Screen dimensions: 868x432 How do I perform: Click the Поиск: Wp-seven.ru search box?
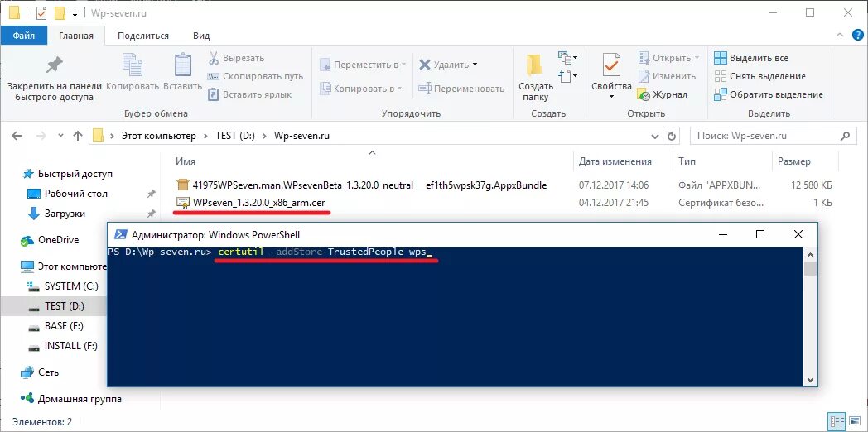click(772, 136)
